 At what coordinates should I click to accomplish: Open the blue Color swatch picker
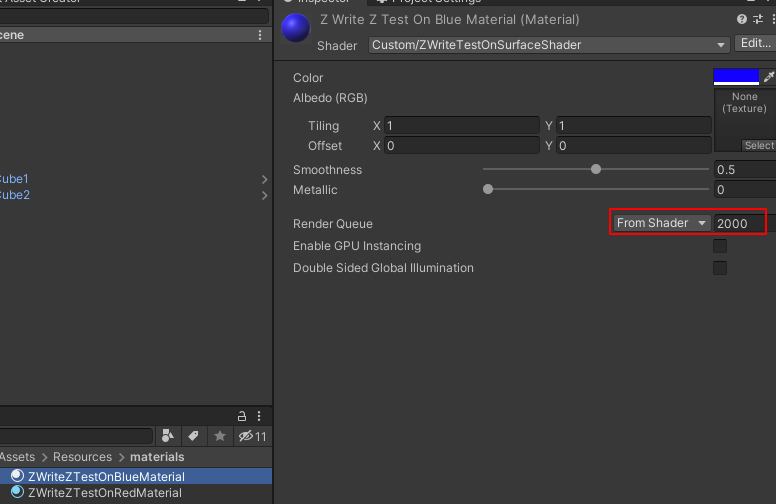click(x=736, y=77)
